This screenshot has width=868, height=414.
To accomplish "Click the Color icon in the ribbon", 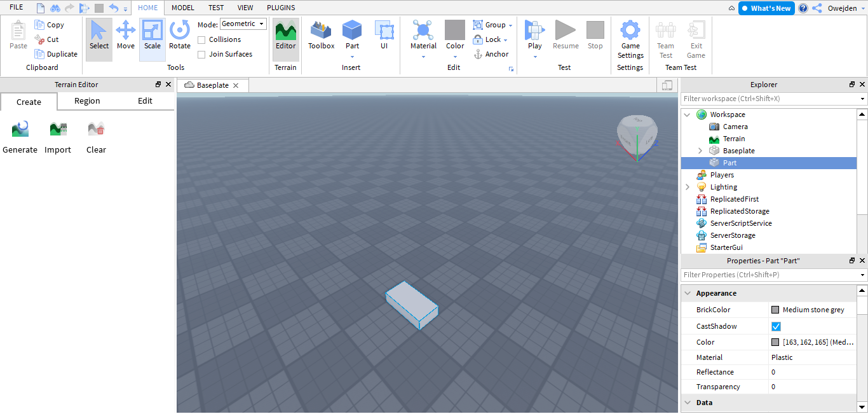I will [x=455, y=30].
